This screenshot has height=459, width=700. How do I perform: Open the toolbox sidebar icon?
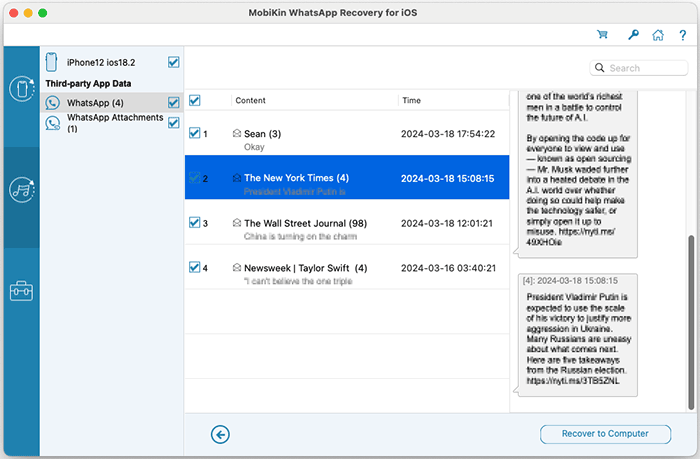21,291
